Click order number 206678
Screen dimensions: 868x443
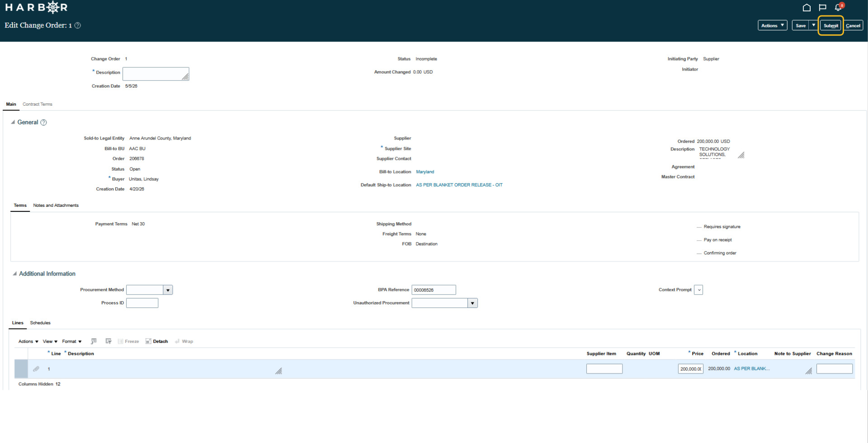click(x=137, y=159)
